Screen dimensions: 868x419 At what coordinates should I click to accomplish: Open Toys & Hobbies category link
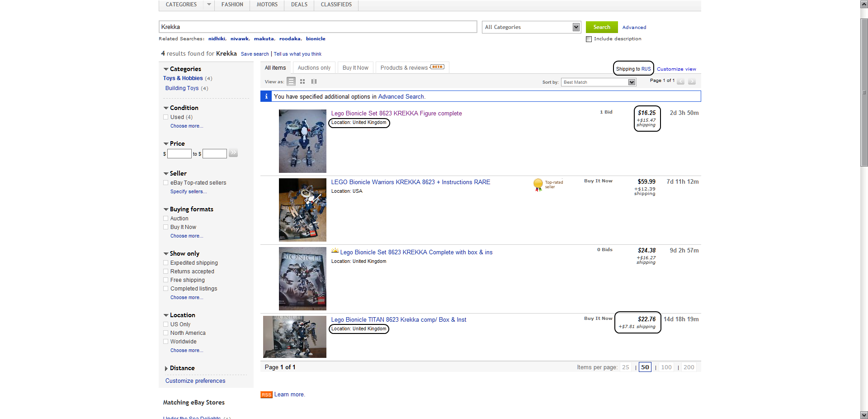183,78
